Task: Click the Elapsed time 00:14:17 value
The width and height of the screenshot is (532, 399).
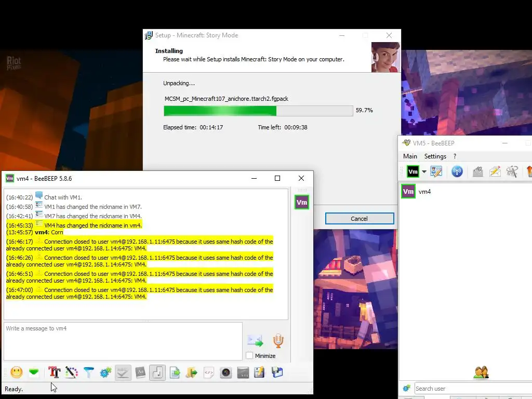Action: (x=211, y=128)
